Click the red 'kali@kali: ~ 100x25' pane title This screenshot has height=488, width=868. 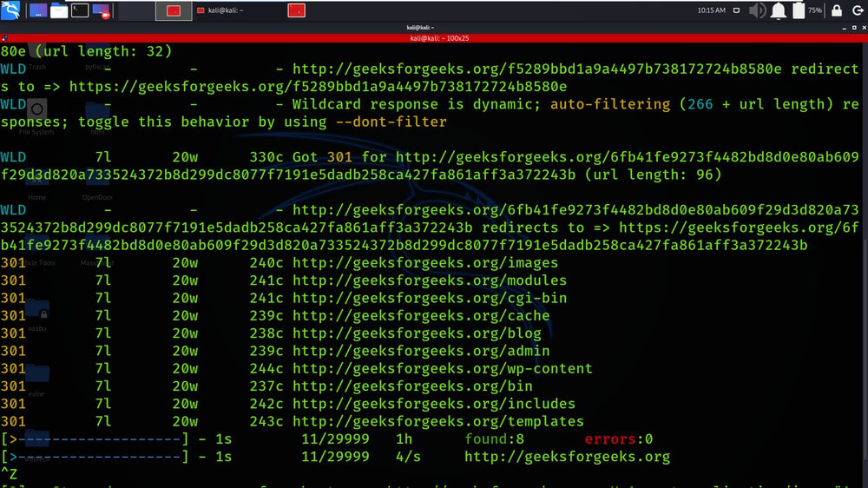[x=439, y=38]
